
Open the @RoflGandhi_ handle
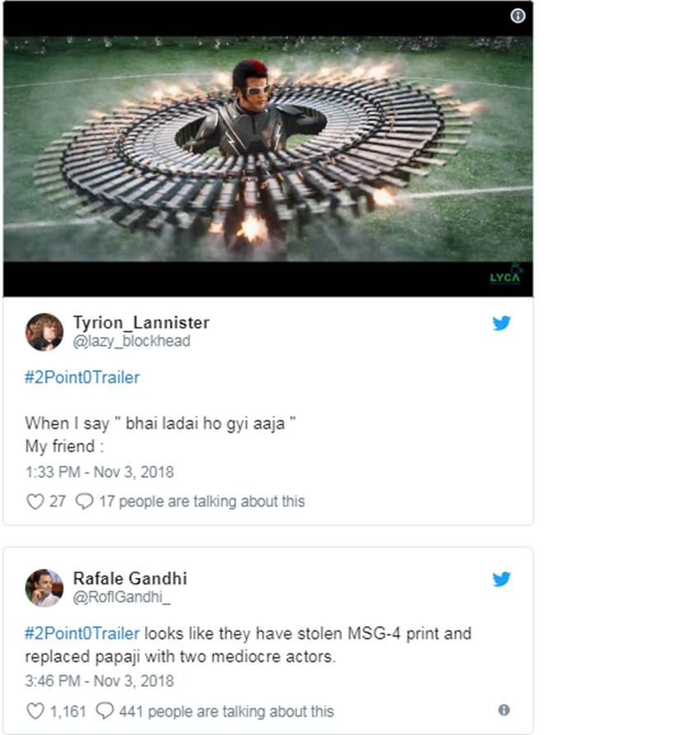click(x=122, y=597)
